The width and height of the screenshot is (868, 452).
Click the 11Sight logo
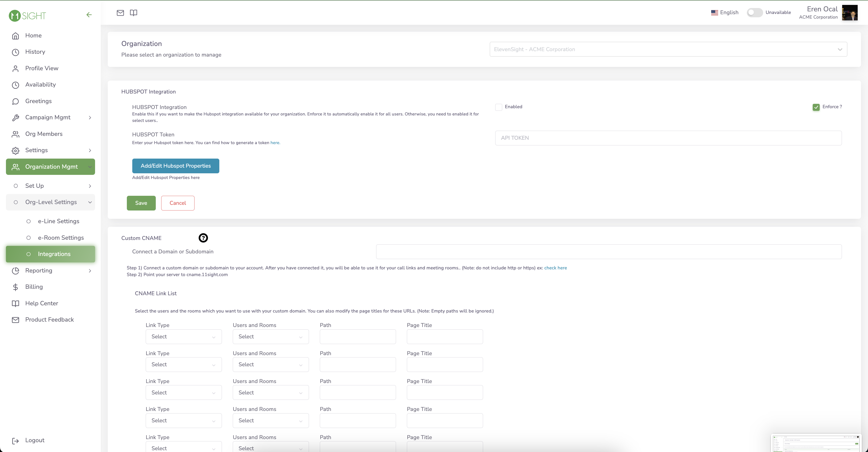27,15
